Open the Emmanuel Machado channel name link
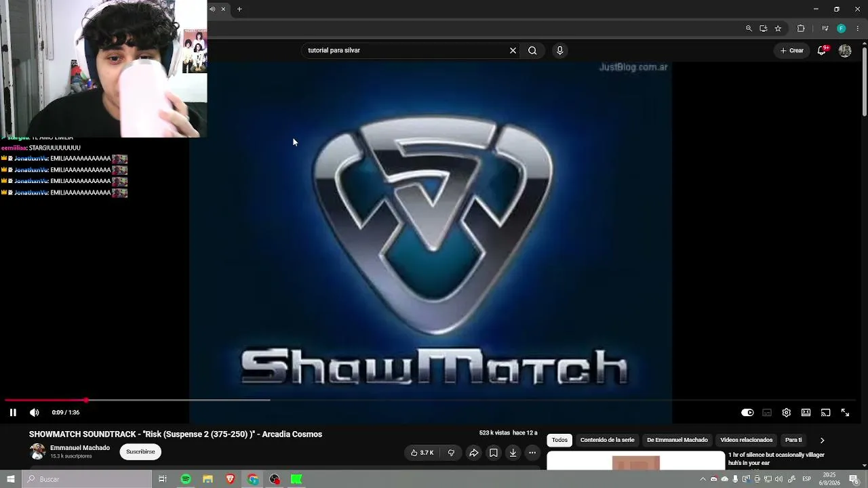The image size is (868, 488). [80, 448]
